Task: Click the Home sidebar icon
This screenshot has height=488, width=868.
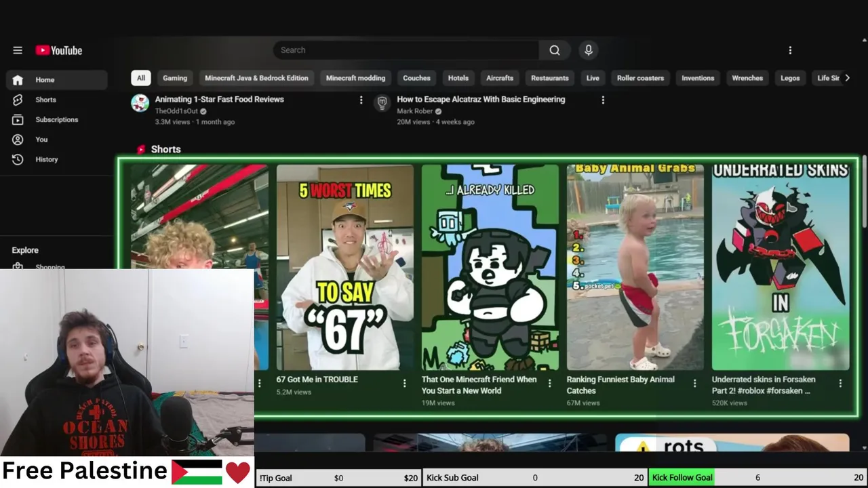Action: [x=18, y=80]
